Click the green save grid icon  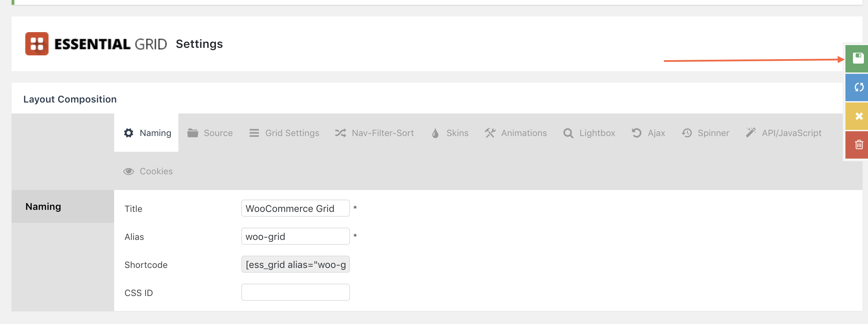click(x=858, y=58)
